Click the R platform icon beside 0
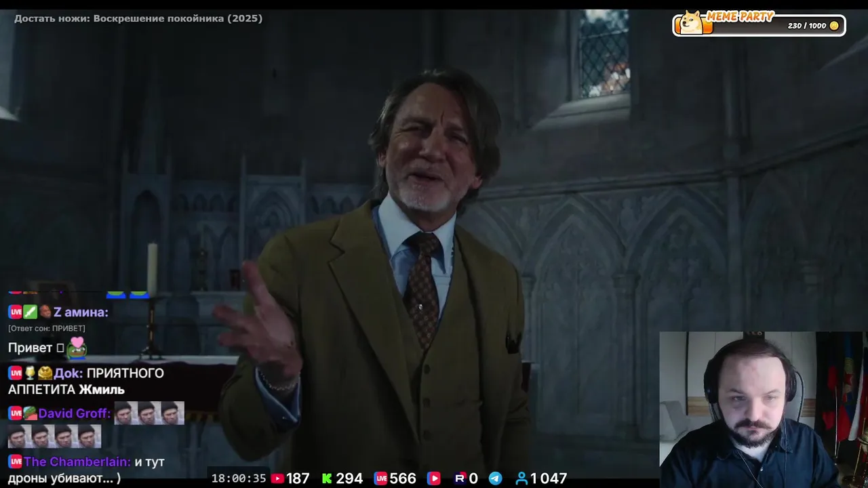 tap(460, 479)
